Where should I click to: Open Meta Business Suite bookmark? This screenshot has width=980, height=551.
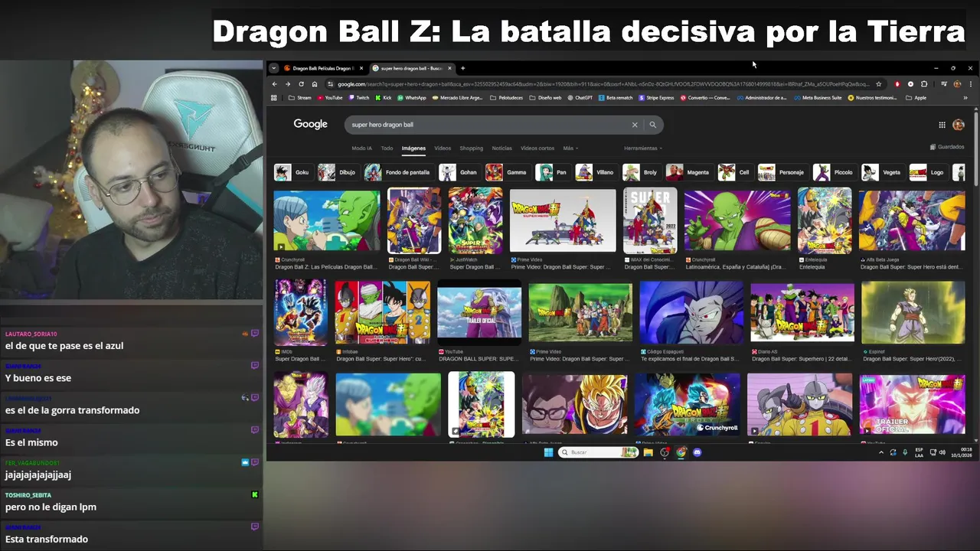817,98
